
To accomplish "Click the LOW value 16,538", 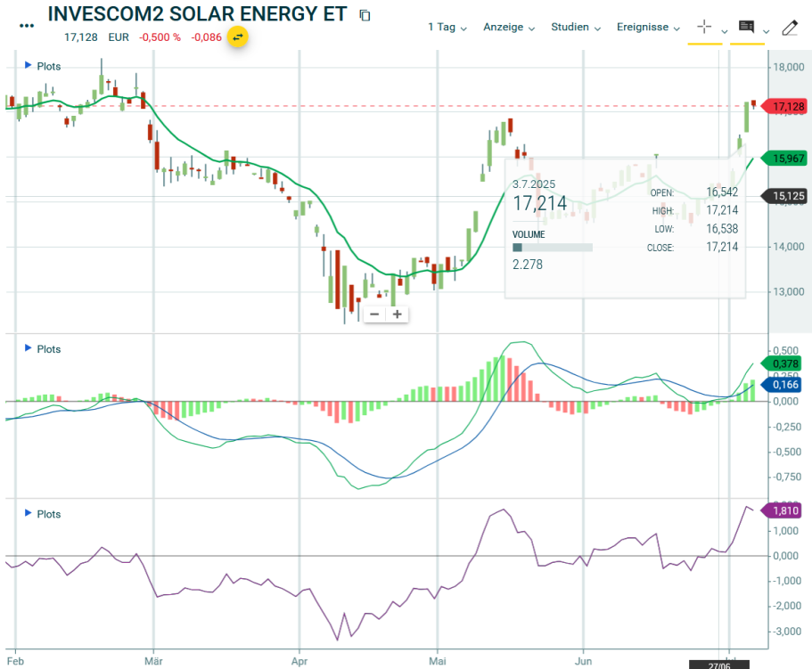I will [722, 229].
